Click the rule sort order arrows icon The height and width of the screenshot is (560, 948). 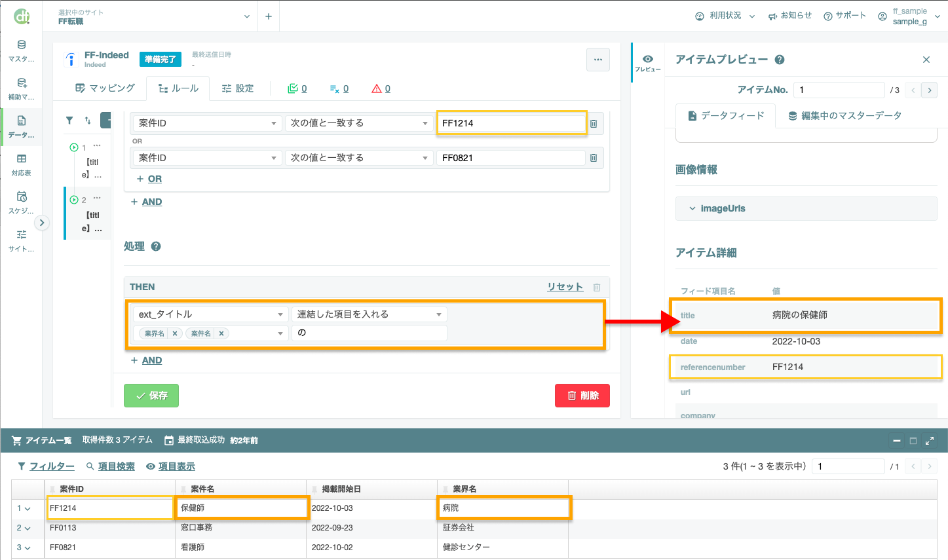[x=88, y=121]
